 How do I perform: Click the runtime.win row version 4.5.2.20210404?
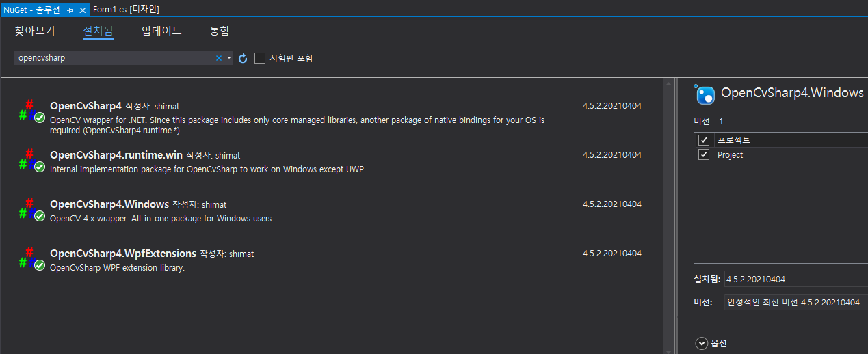point(612,155)
